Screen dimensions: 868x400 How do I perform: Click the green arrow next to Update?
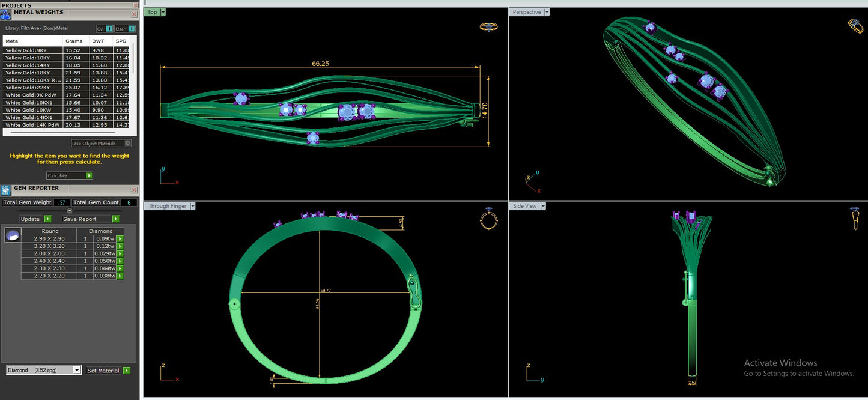(x=47, y=219)
